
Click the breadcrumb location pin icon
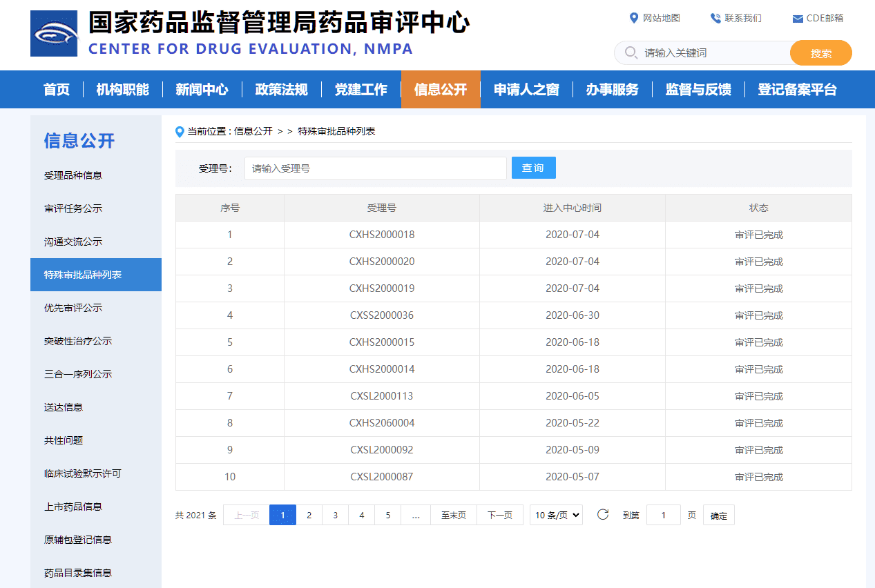pos(180,131)
